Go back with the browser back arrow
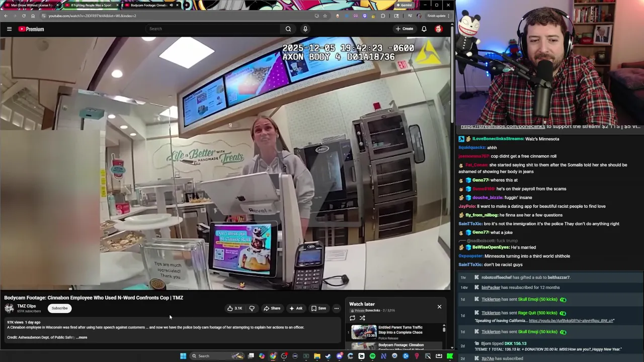The height and width of the screenshot is (362, 644). (6, 16)
